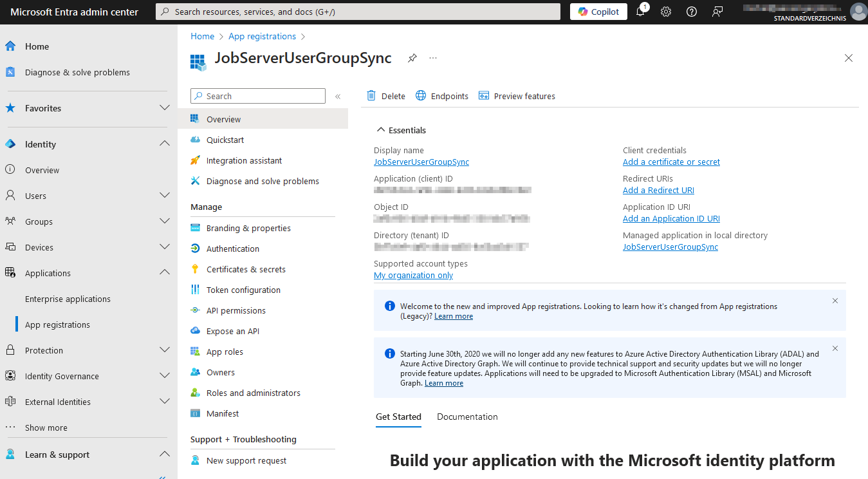Click the help question mark icon
The width and height of the screenshot is (868, 479).
click(x=692, y=12)
